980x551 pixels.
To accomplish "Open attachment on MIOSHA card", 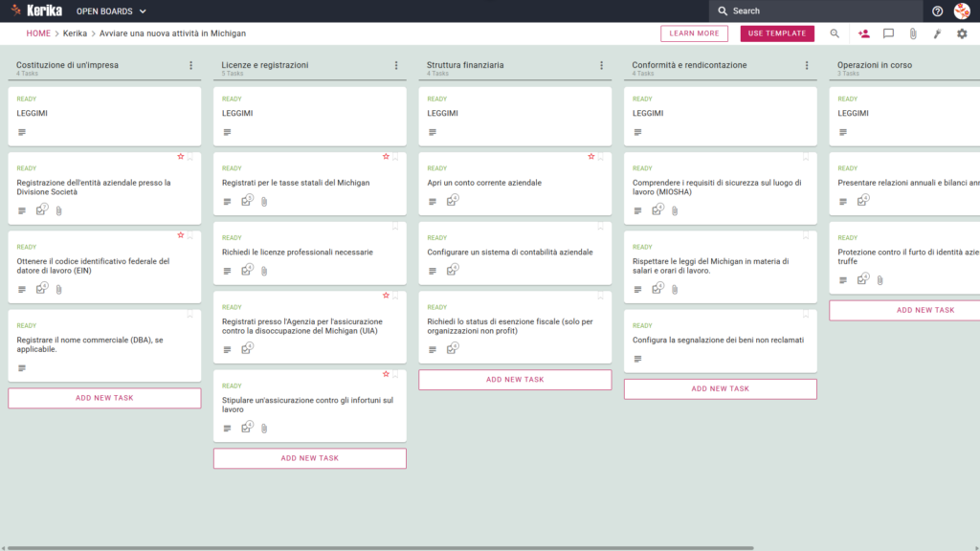I will click(x=675, y=211).
